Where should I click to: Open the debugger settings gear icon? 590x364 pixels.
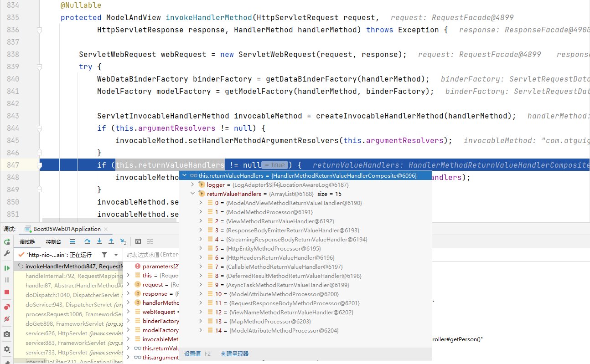[7, 349]
